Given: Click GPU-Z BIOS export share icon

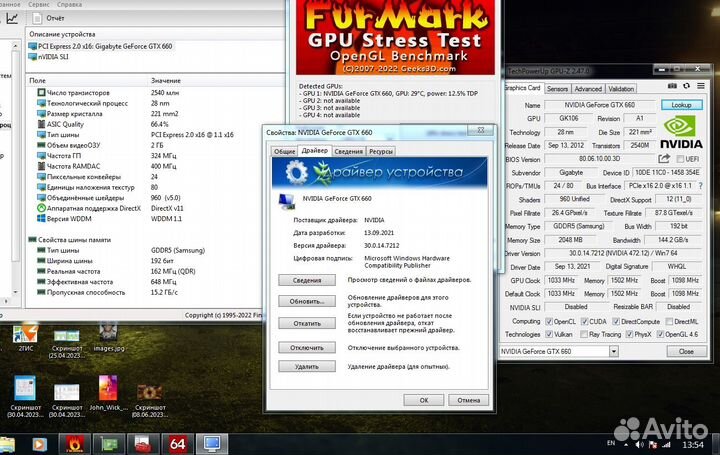Looking at the screenshot, I should [x=664, y=158].
